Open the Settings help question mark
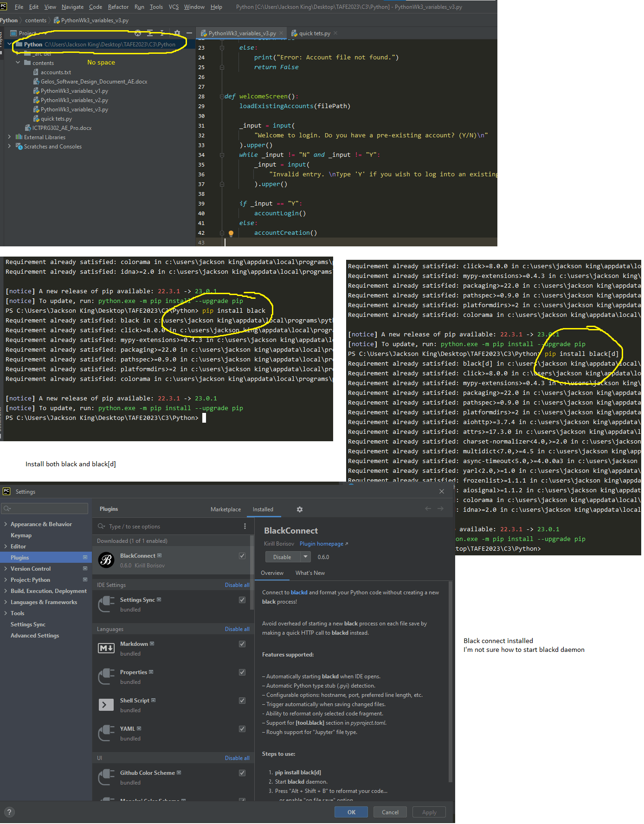The image size is (644, 824). [x=9, y=812]
